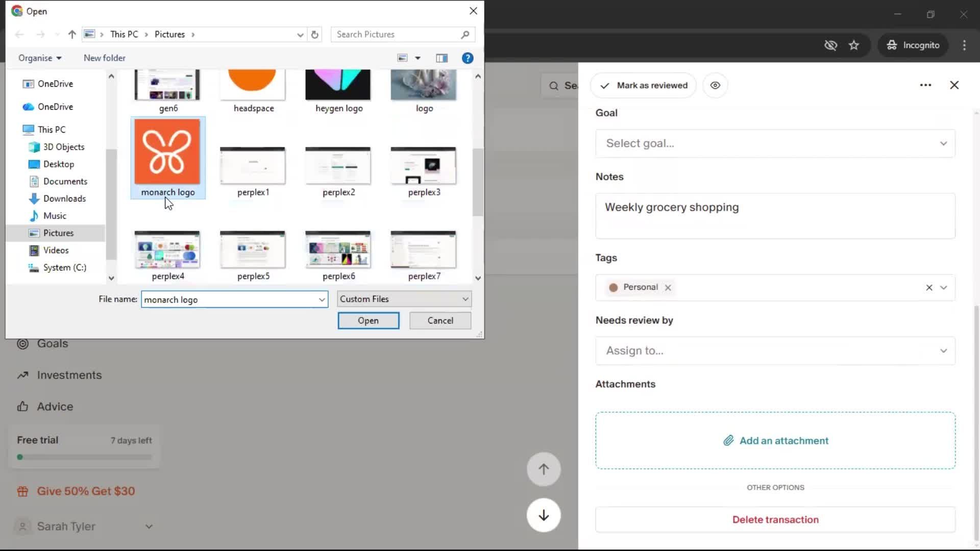Click Delete transaction button
Screen dimensions: 980x551
(775, 519)
